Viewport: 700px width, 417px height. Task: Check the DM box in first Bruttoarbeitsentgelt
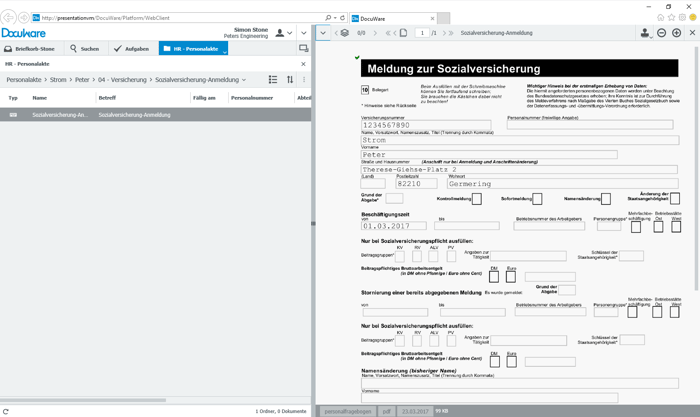[x=494, y=277]
